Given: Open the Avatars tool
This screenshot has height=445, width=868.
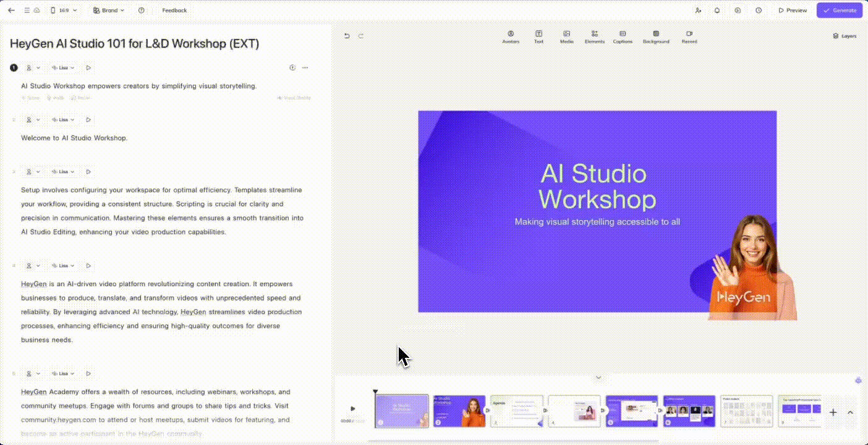Looking at the screenshot, I should [x=511, y=37].
